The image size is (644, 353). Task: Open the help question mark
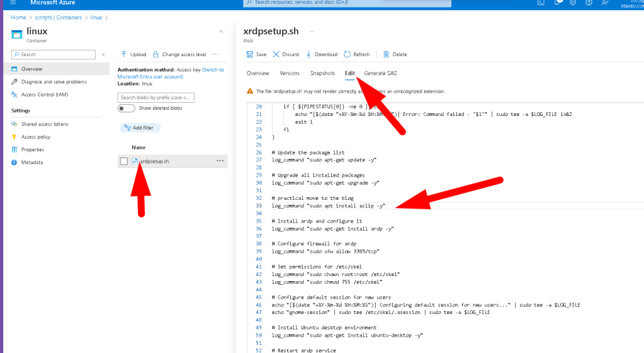(x=589, y=3)
